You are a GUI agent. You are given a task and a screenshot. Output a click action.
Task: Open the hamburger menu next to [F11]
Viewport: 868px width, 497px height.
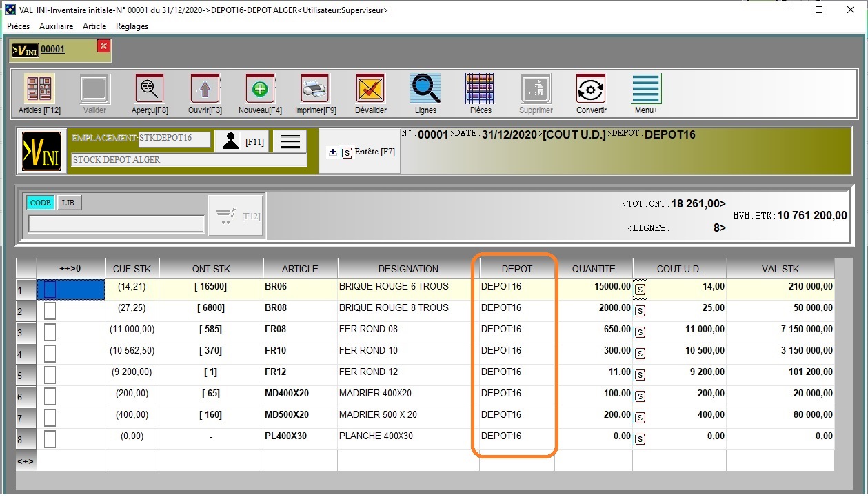click(x=290, y=141)
